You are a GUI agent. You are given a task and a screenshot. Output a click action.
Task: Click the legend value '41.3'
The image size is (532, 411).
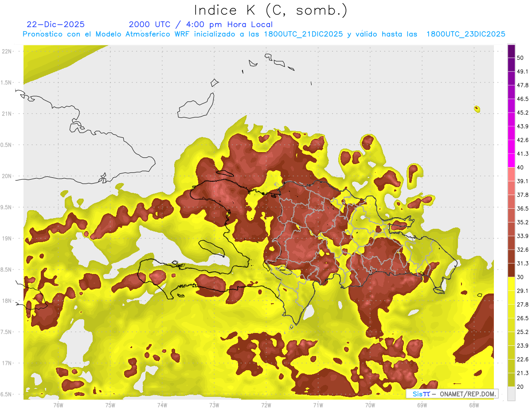pos(523,154)
